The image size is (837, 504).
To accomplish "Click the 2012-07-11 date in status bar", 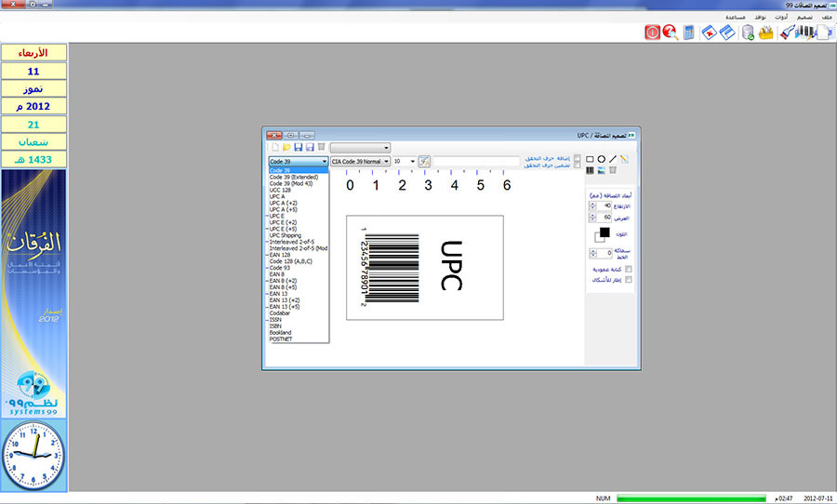I will [817, 498].
